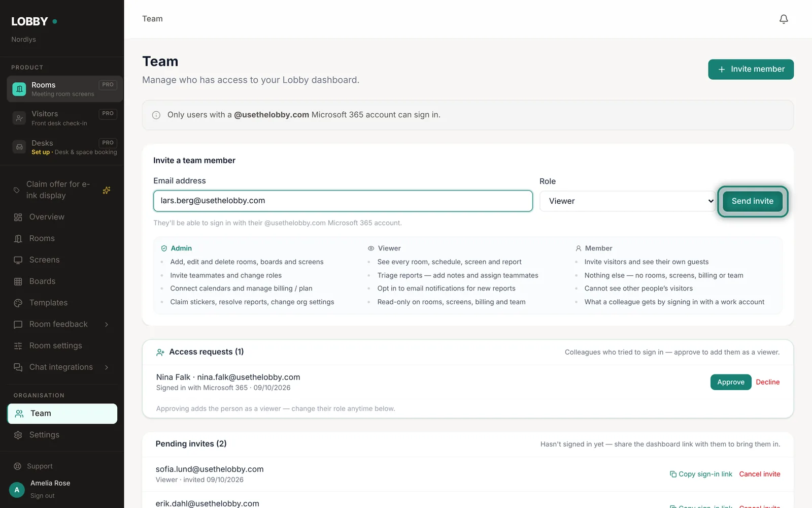Click the Desks product icon
This screenshot has height=508, width=812.
click(x=19, y=147)
